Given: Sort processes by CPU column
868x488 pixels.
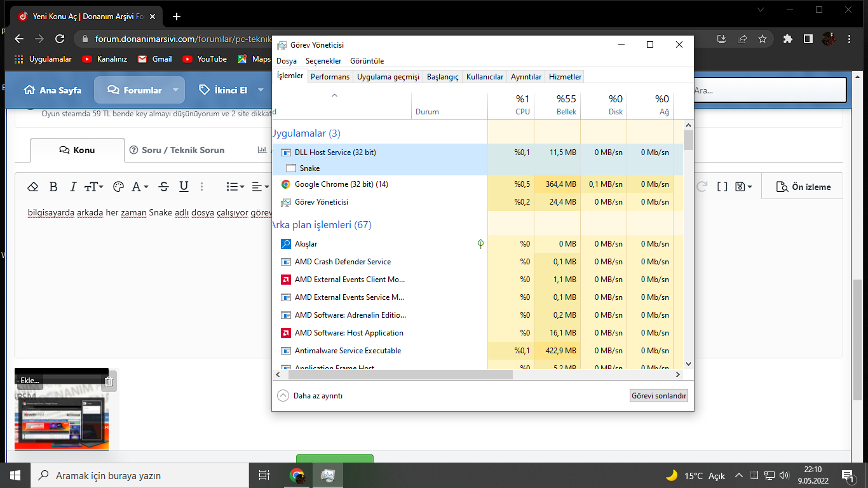Looking at the screenshot, I should click(511, 105).
